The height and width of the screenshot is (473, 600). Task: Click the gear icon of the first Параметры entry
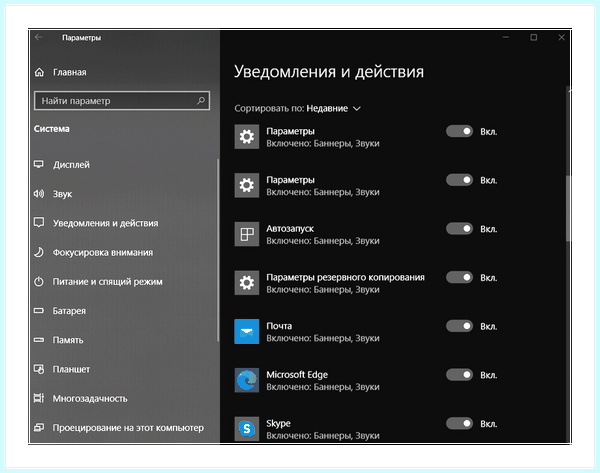click(246, 137)
